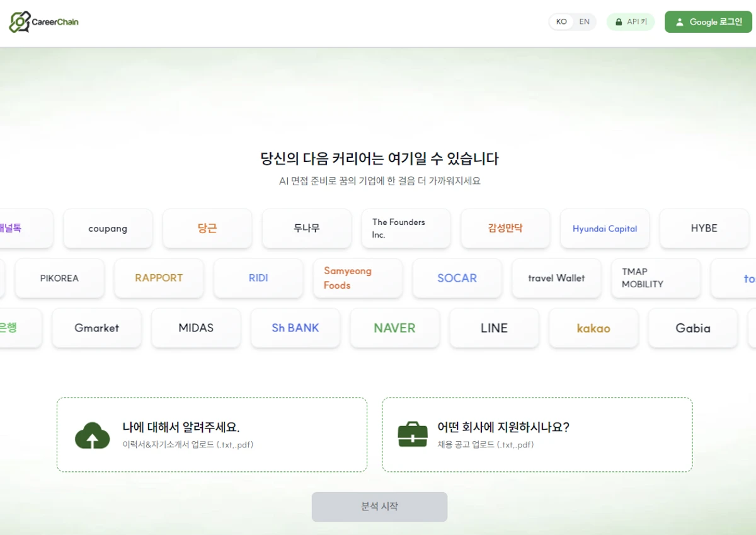Select the Samyeong Foods card
The height and width of the screenshot is (535, 756).
pyautogui.click(x=358, y=278)
